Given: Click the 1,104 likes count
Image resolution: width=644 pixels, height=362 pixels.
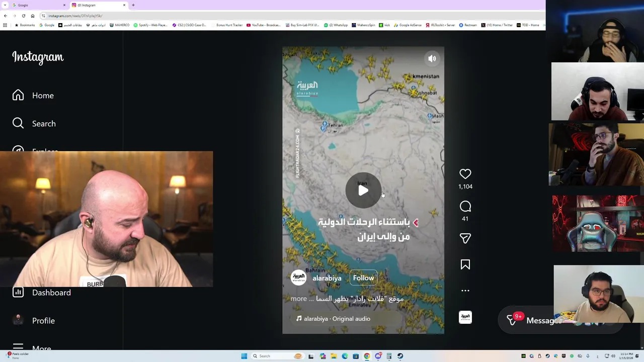Looking at the screenshot, I should pyautogui.click(x=465, y=187).
